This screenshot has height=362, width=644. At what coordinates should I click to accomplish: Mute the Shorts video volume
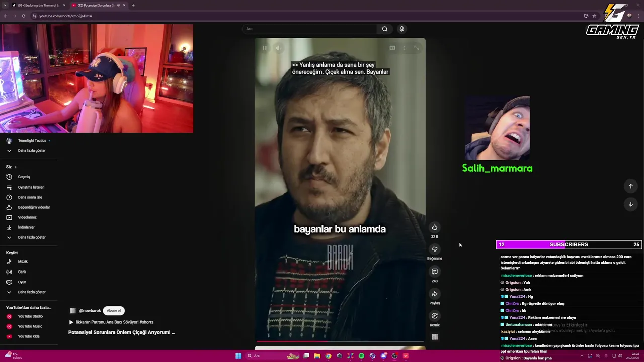(x=278, y=48)
